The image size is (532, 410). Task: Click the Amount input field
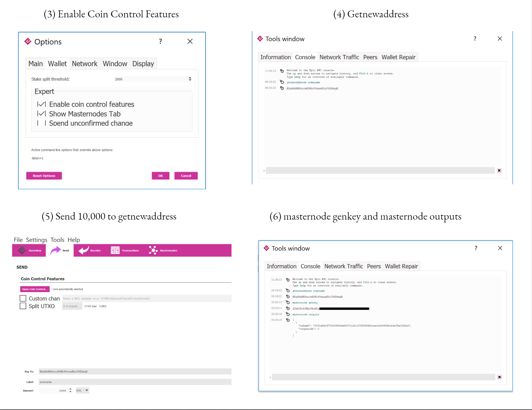click(x=53, y=391)
